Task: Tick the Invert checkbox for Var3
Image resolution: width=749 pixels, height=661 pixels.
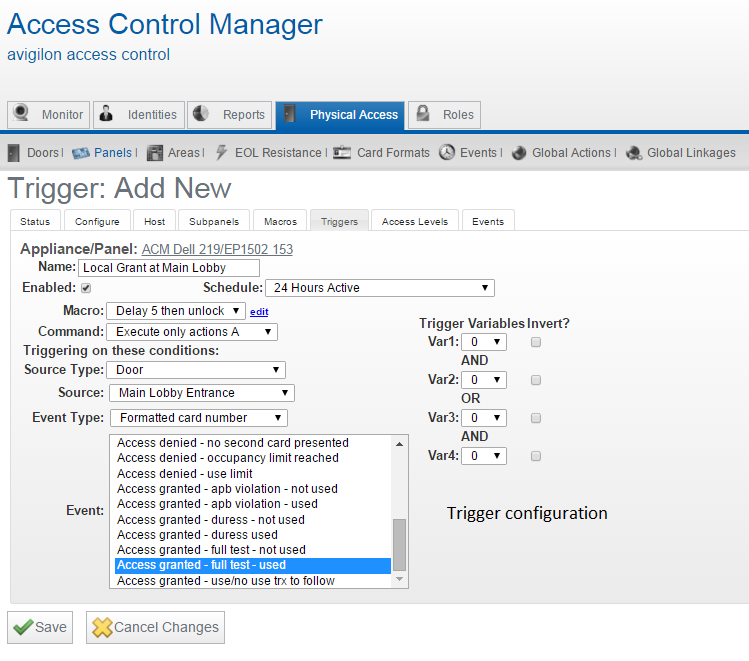Action: coord(536,418)
